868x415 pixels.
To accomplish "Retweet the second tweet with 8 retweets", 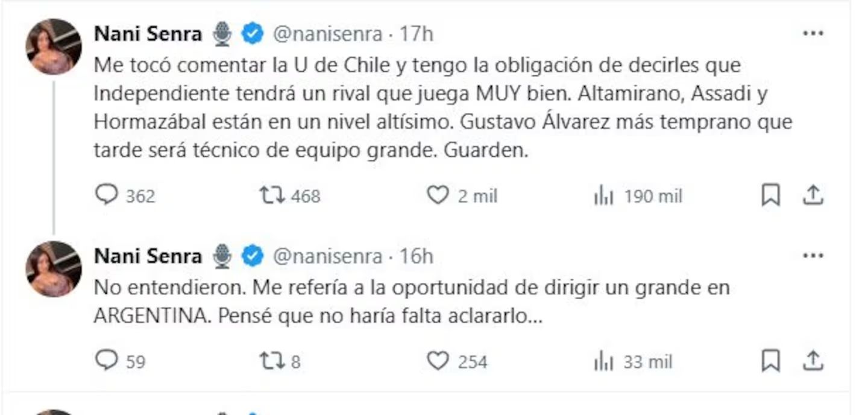I will (x=272, y=361).
